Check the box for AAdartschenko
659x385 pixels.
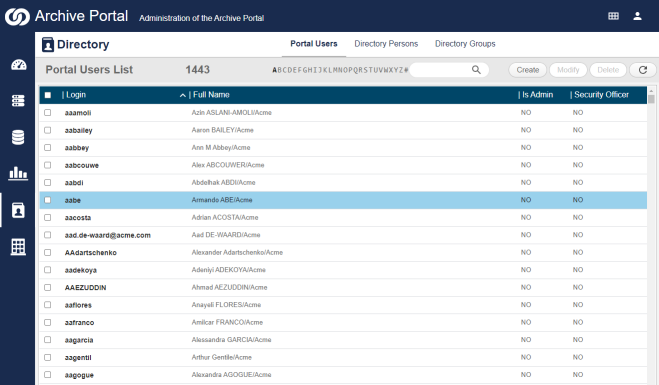tap(47, 252)
